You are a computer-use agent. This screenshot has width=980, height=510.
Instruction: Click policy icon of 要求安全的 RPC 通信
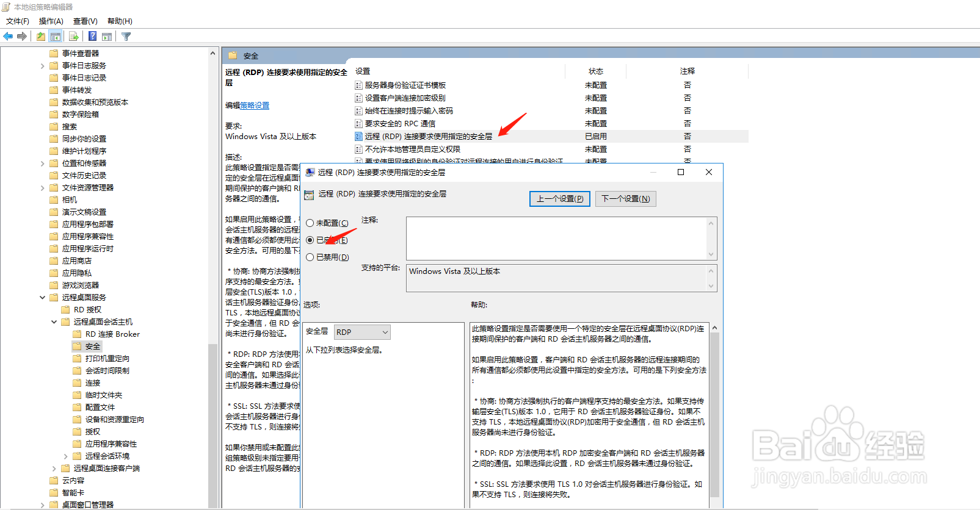pyautogui.click(x=359, y=123)
